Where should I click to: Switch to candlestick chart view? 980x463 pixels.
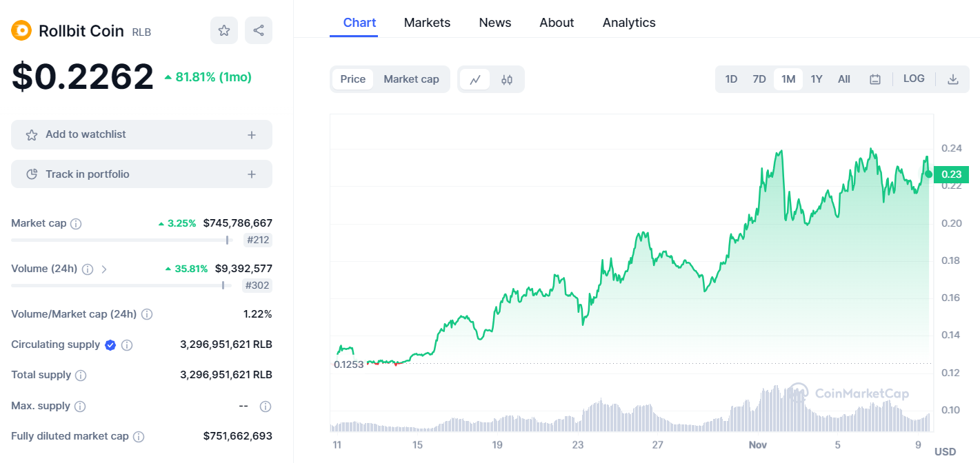click(507, 79)
